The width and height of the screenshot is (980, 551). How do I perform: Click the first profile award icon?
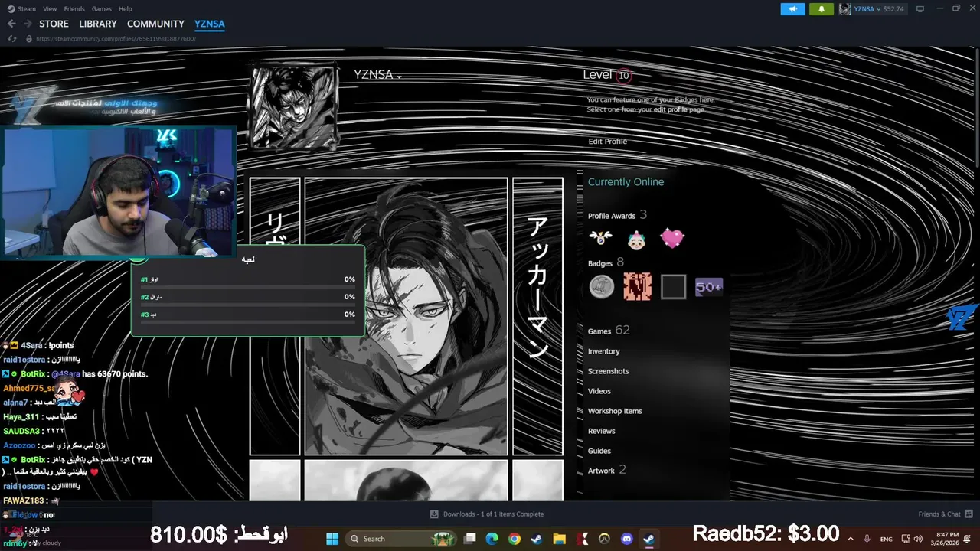[601, 238]
